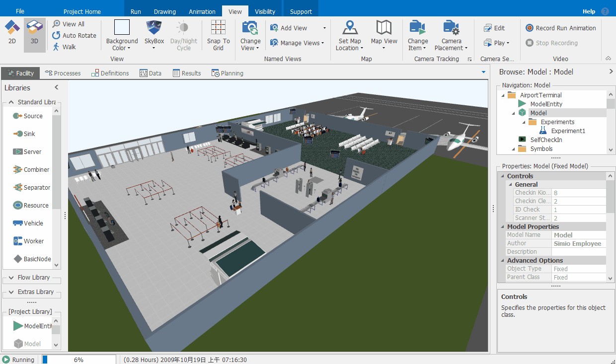Viewport: 616px width, 364px height.
Task: Select the Combiner library object
Action: (36, 170)
